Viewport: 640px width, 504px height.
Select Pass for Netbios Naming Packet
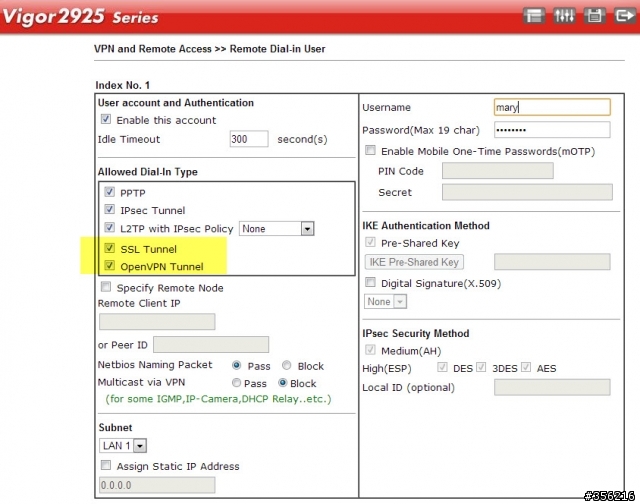[x=236, y=365]
